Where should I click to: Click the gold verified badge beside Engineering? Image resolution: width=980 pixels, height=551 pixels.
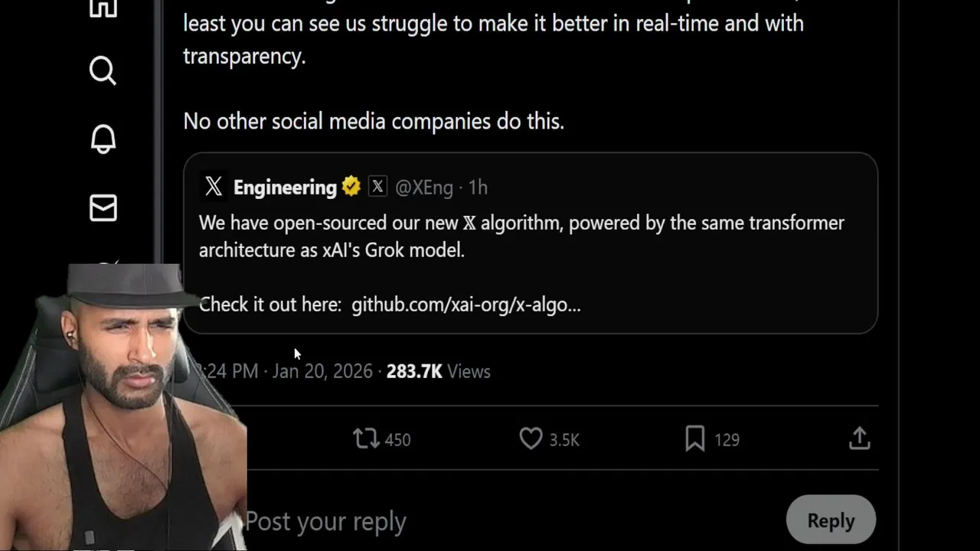click(351, 187)
